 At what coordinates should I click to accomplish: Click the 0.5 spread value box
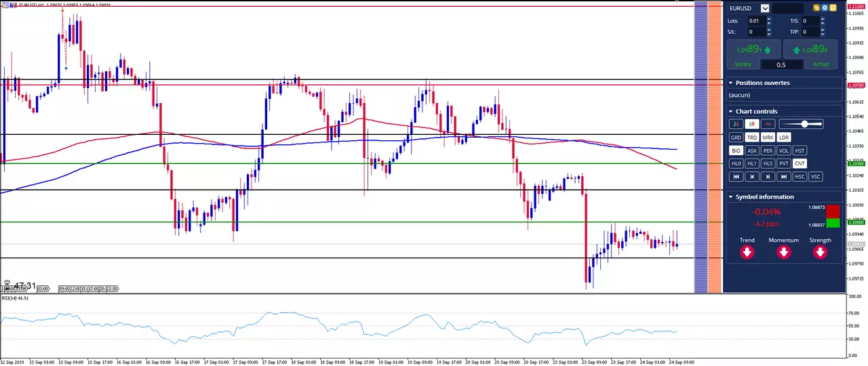click(782, 64)
